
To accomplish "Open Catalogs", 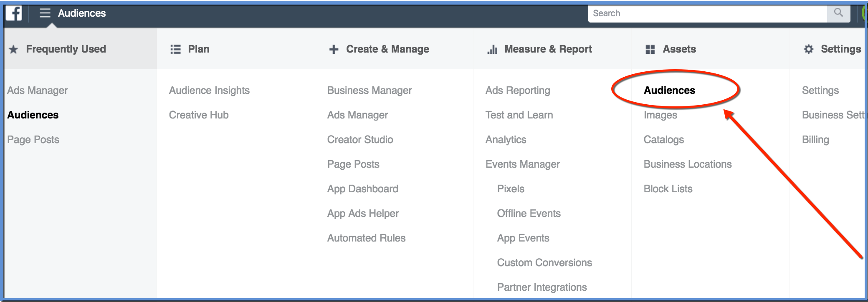I will [x=664, y=140].
